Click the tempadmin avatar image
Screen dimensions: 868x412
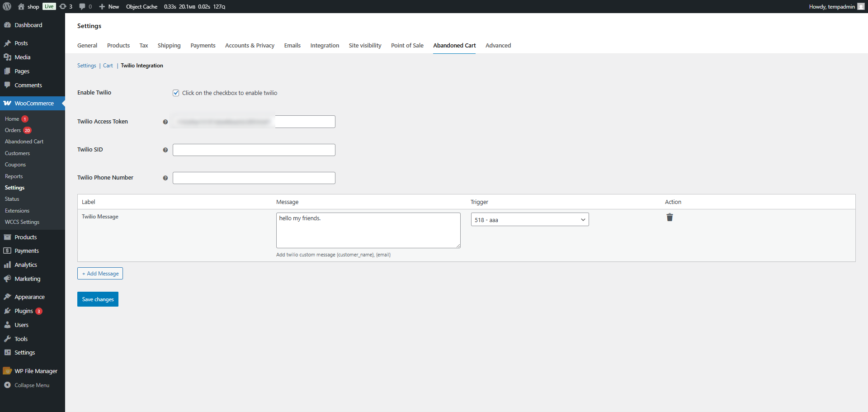click(x=861, y=6)
